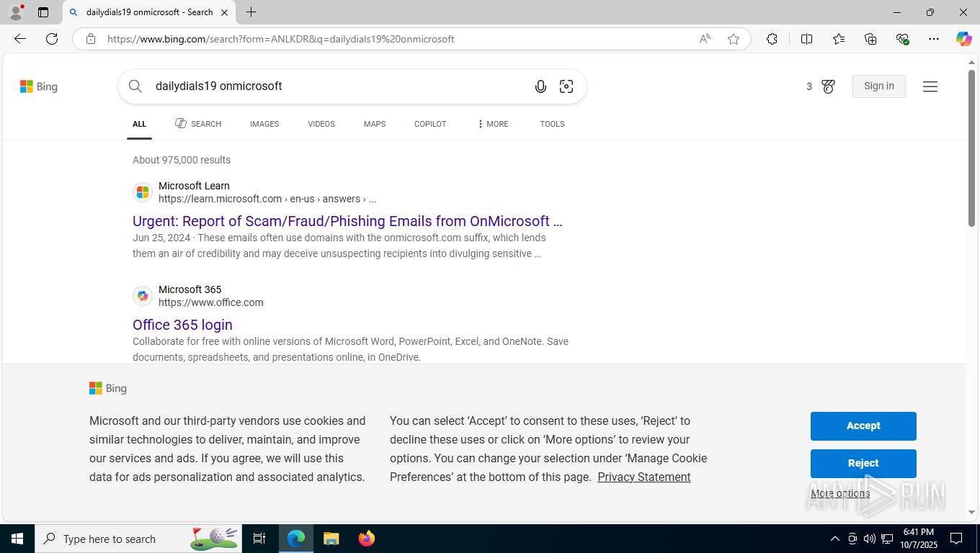This screenshot has height=553, width=980.
Task: Open the Windows Start menu
Action: point(17,539)
